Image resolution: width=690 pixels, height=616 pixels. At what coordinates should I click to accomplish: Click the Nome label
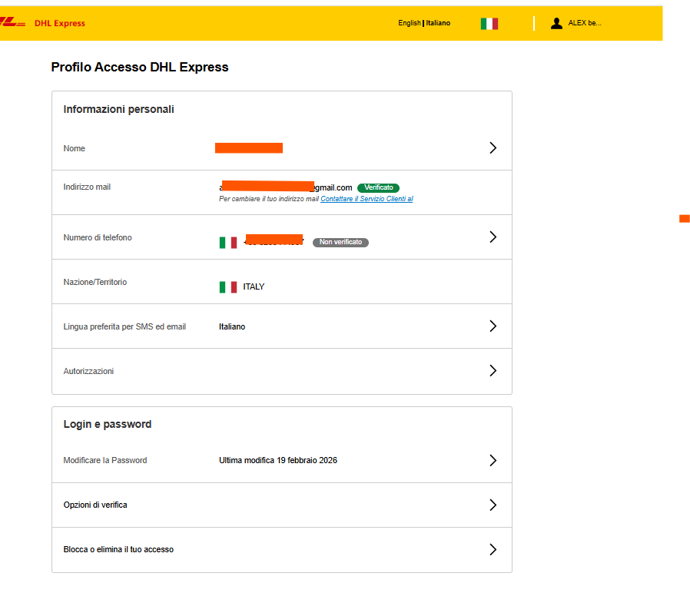[x=74, y=148]
